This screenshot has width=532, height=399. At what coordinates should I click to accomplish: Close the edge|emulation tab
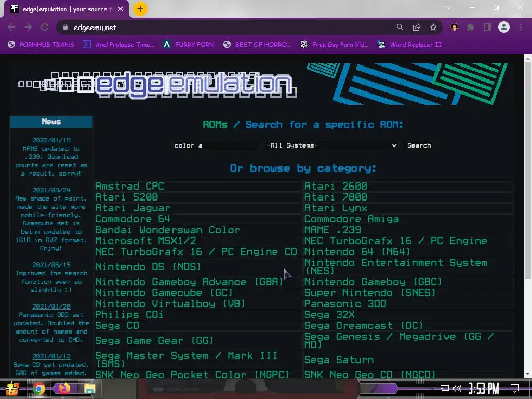121,9
